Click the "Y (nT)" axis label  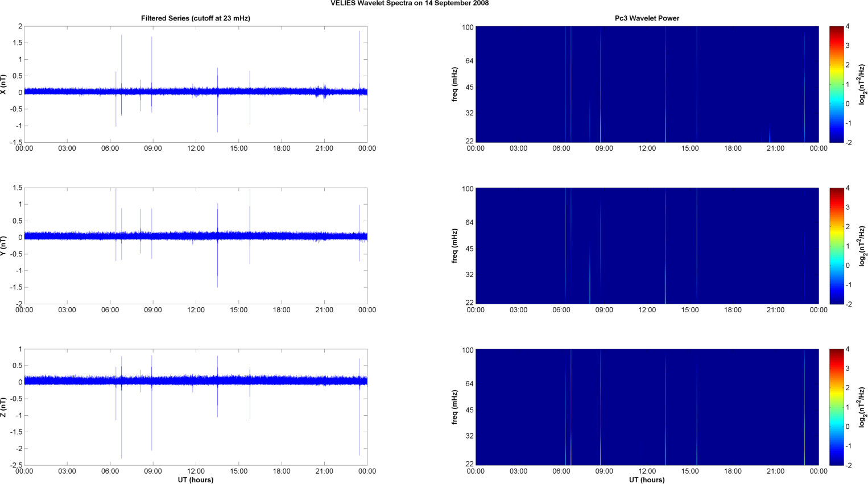tap(3, 246)
